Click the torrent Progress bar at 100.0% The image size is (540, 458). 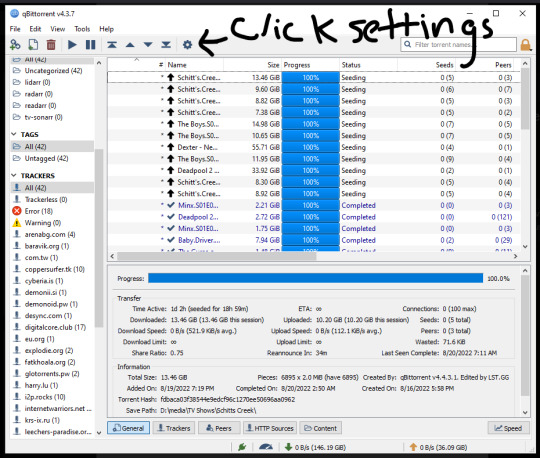[x=315, y=278]
